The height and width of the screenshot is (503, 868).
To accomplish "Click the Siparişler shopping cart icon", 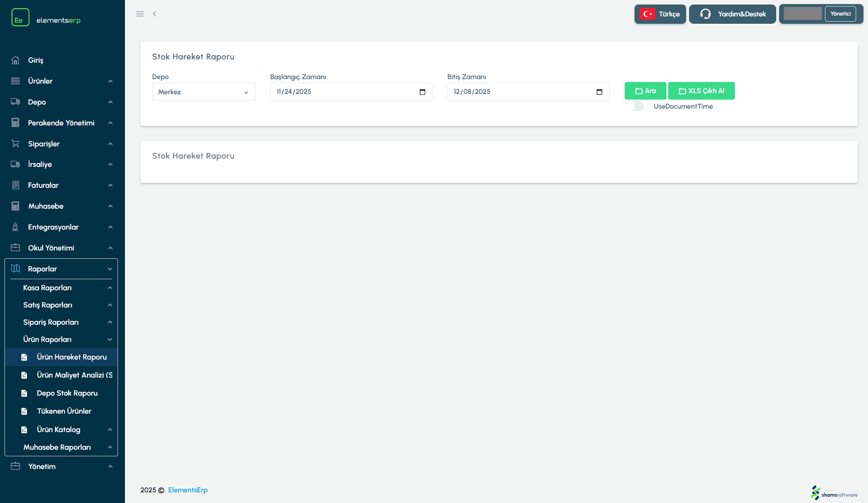I will coord(15,143).
